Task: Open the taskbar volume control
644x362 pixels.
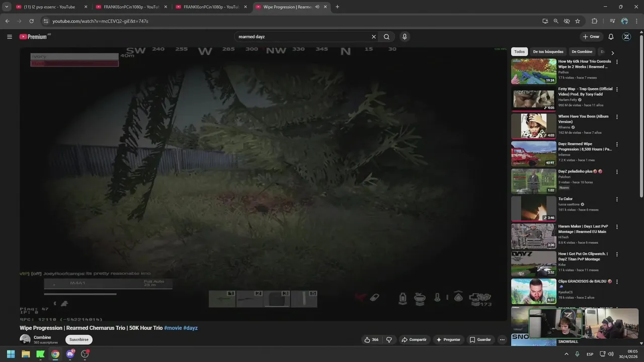Action: [x=610, y=354]
